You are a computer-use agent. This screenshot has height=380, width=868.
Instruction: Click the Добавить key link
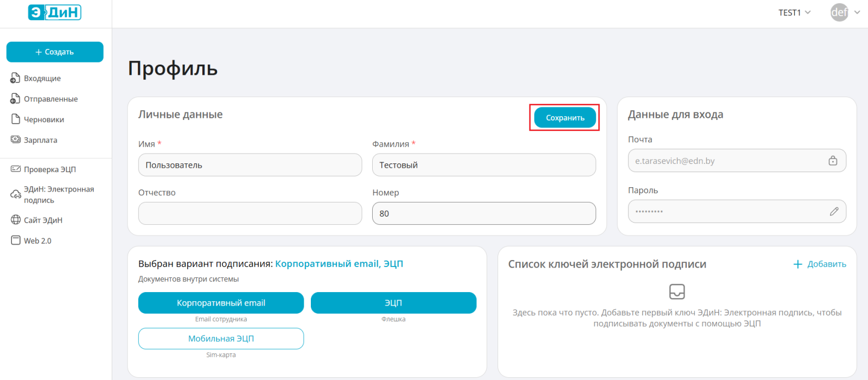(x=820, y=264)
